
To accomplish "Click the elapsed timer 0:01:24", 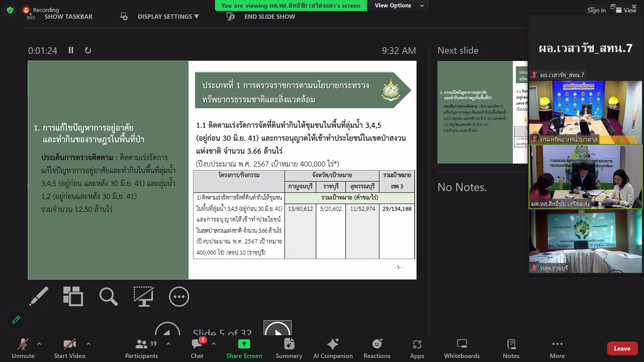I will [43, 51].
